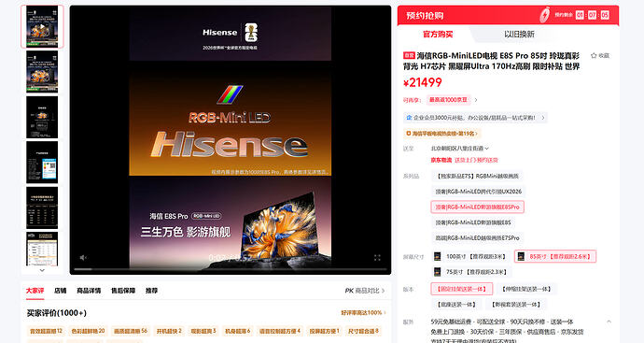Expand the 最高返1000京豆 offer arrow
Screen dimensions: 644x343
click(x=476, y=100)
